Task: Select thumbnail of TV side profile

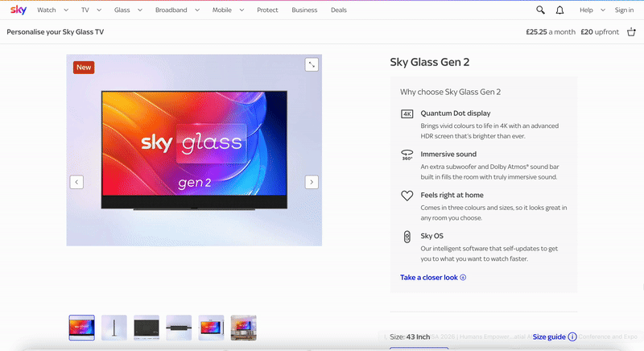Action: click(x=114, y=328)
